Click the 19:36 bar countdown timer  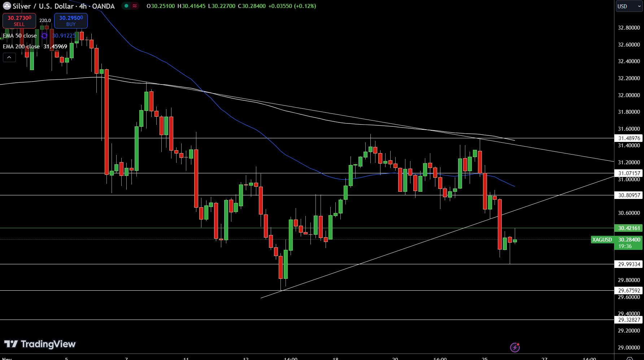click(x=625, y=246)
